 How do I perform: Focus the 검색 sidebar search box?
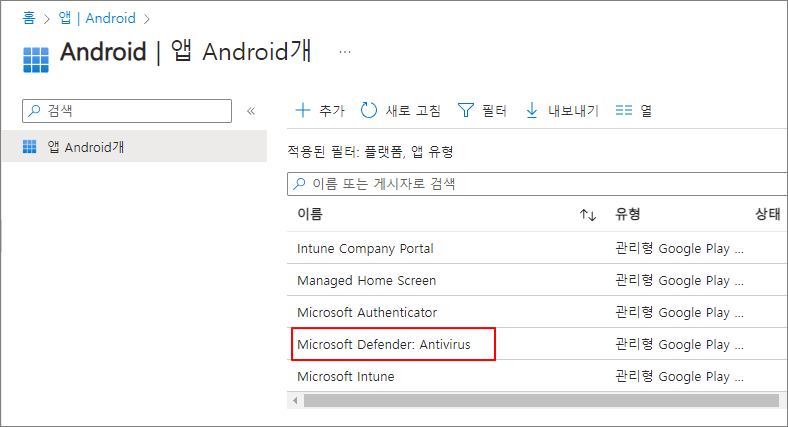[x=127, y=111]
